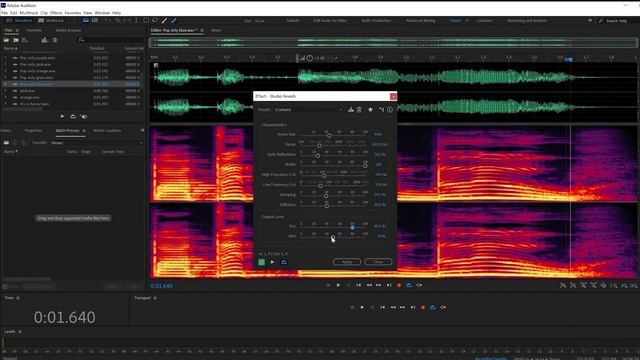
Task: Adjust the Room Size slider handle
Action: (x=329, y=135)
